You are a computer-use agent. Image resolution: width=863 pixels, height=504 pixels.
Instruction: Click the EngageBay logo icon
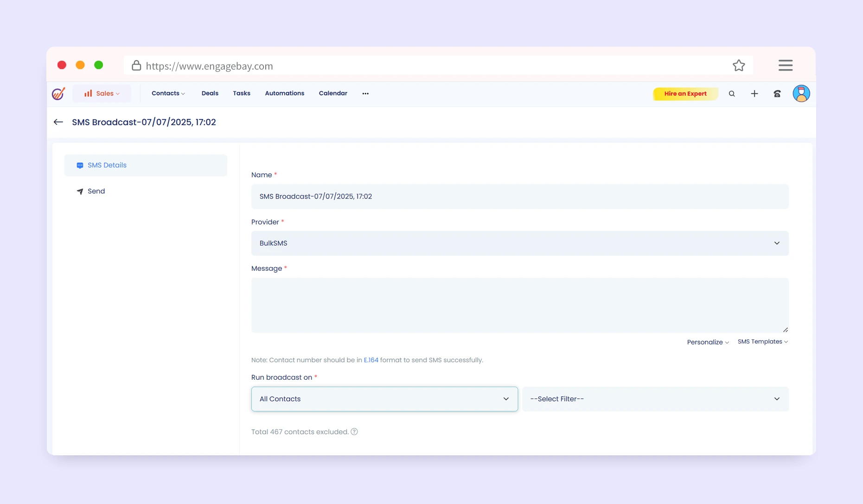point(58,94)
